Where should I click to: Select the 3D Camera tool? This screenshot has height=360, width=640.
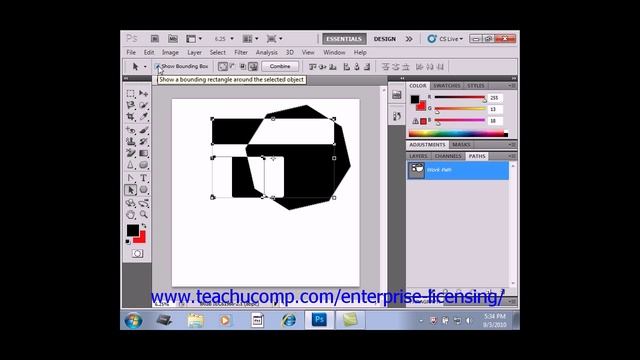143,203
